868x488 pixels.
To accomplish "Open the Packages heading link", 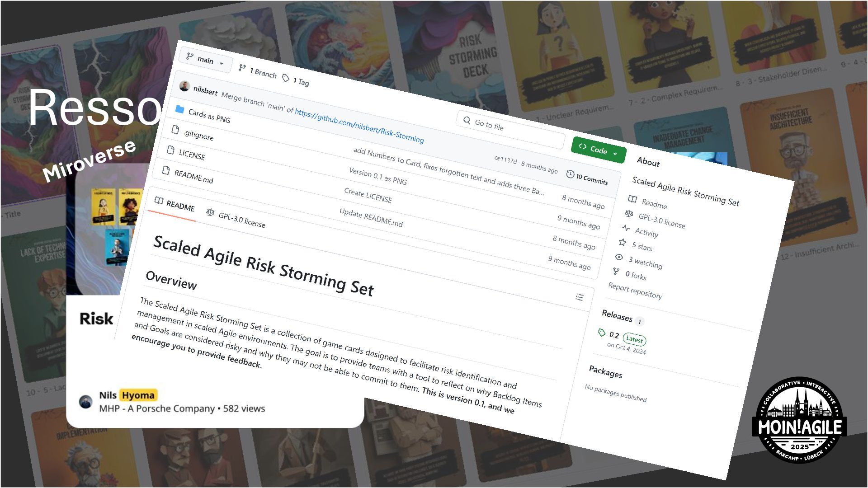I will (x=605, y=371).
